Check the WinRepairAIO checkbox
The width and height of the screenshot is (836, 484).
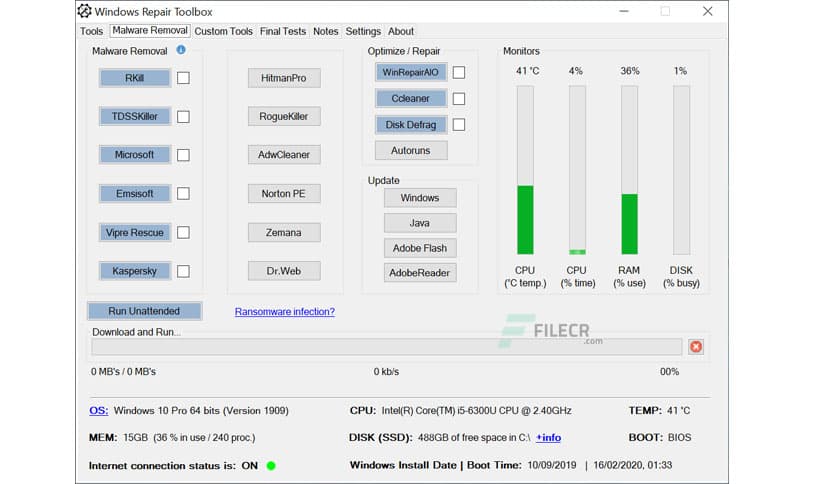(459, 72)
